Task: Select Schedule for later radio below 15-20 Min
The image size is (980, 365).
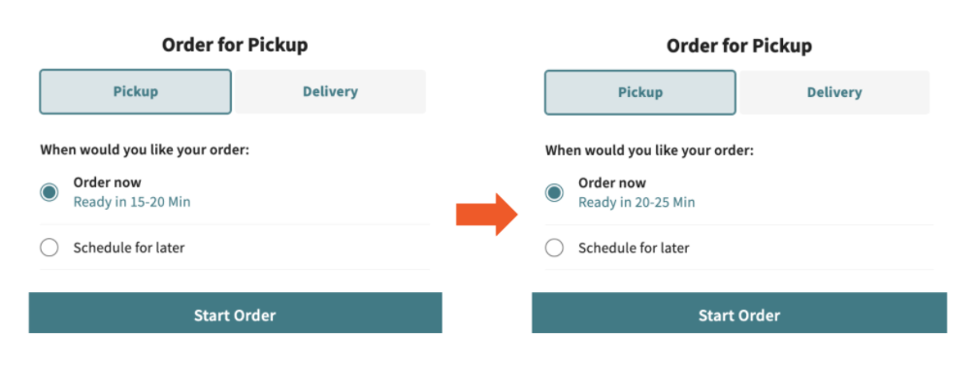Action: point(49,248)
